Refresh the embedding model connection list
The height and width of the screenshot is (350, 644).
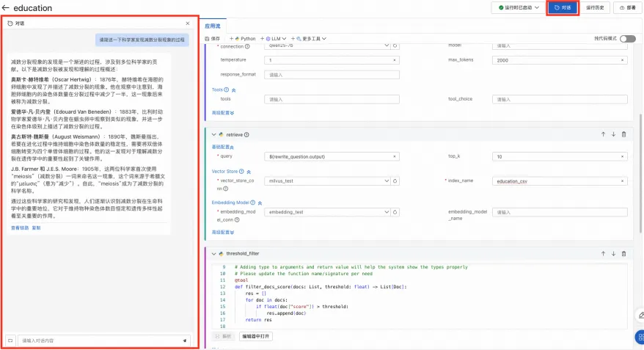point(395,212)
